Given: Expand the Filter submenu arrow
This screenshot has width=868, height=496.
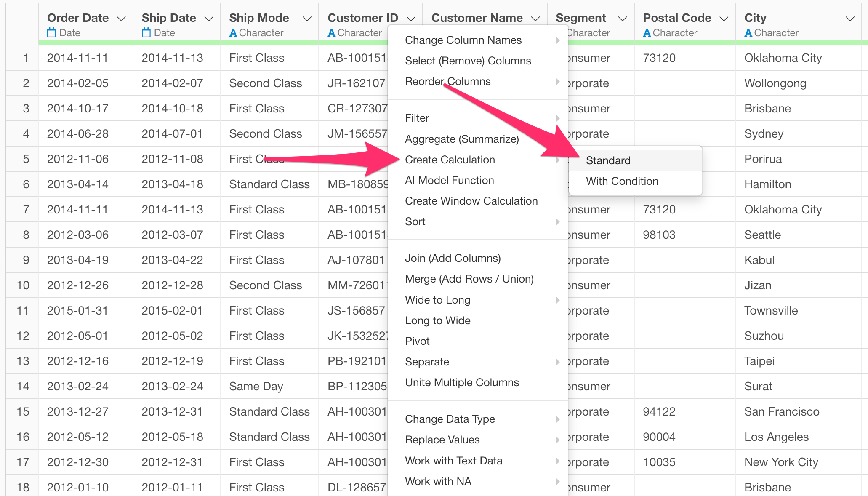Looking at the screenshot, I should point(557,118).
